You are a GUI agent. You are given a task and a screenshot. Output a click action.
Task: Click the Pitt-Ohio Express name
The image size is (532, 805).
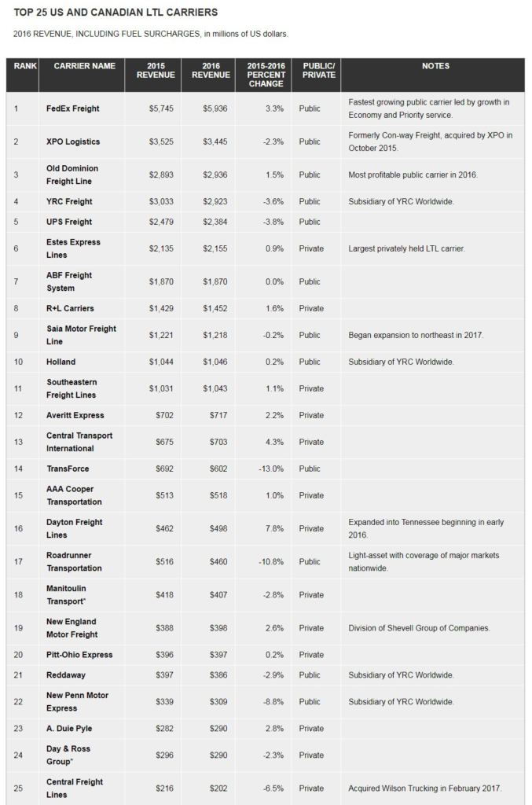coord(79,654)
